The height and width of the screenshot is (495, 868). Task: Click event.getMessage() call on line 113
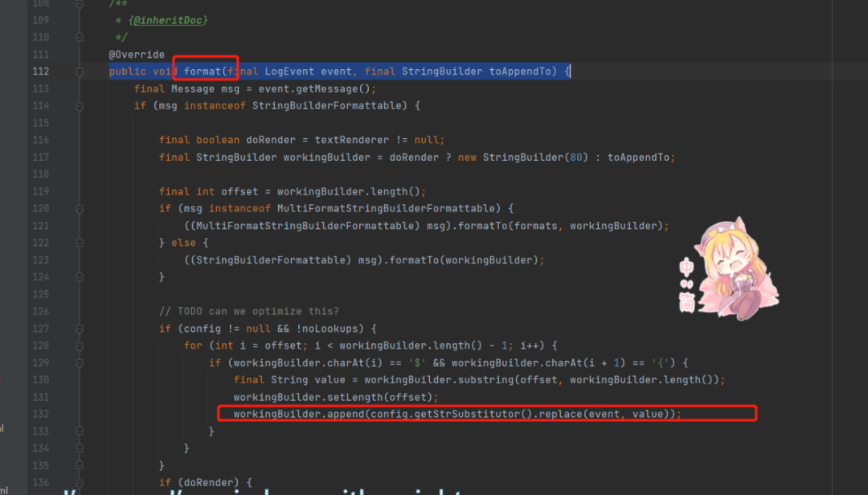314,88
